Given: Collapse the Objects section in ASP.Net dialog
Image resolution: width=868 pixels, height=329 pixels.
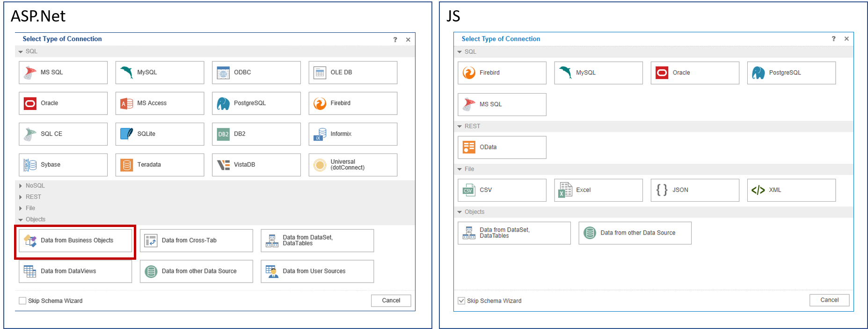Looking at the screenshot, I should (21, 219).
